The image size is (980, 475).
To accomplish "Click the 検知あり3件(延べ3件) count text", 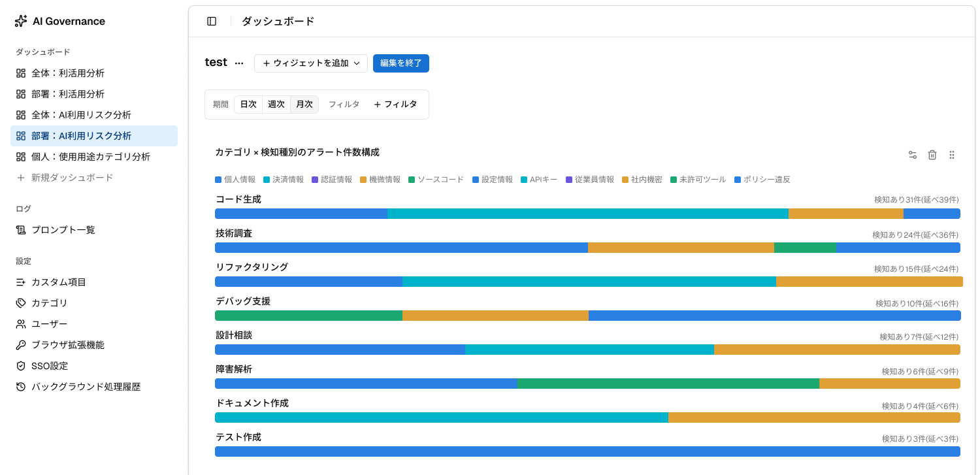I will (x=921, y=439).
